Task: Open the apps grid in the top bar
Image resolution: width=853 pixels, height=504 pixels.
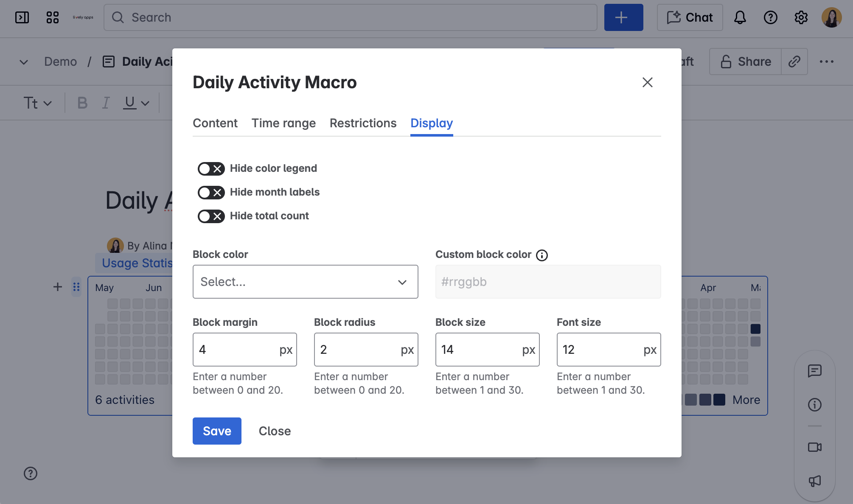Action: point(52,17)
